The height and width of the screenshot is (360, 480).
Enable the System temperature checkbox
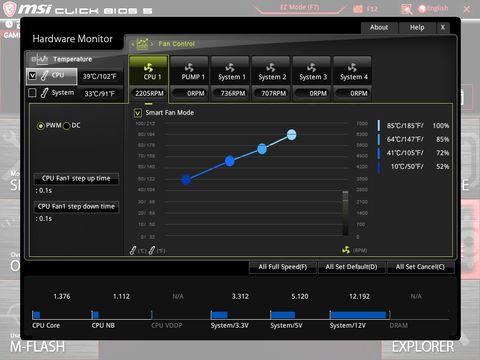32,93
